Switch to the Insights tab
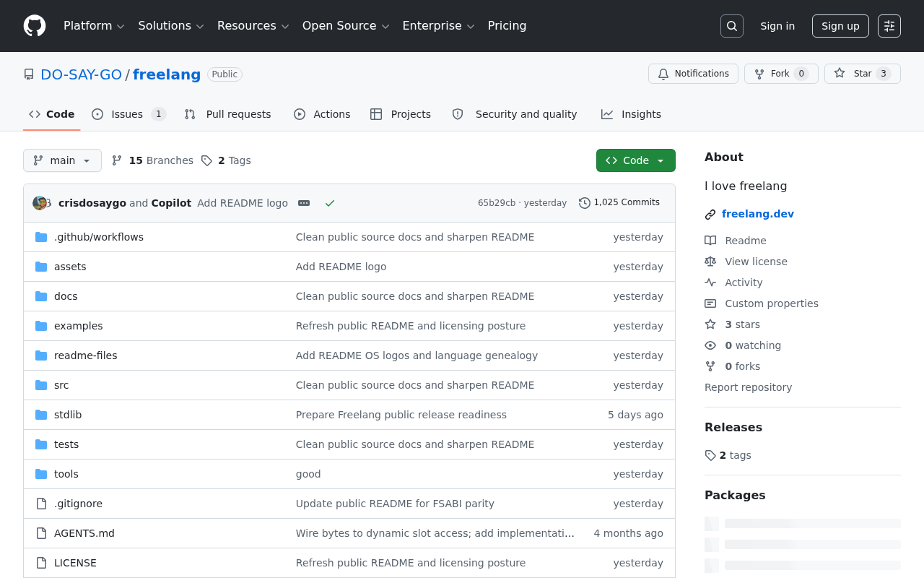 631,114
